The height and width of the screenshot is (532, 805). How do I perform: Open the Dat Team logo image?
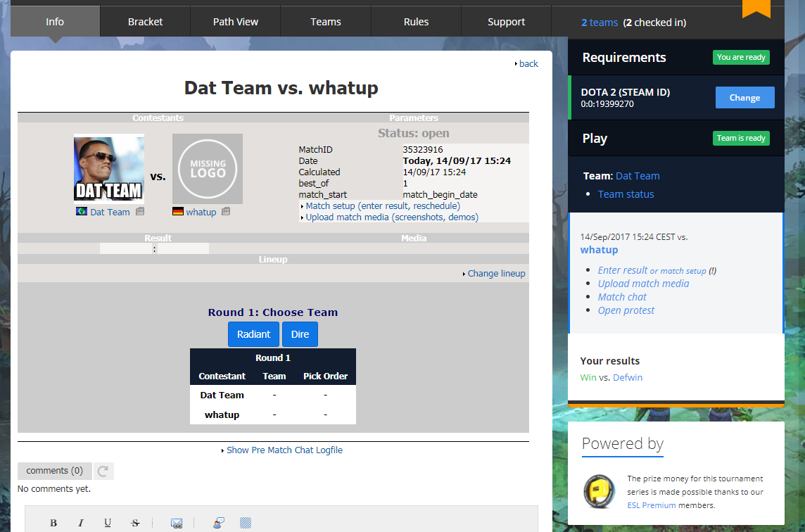109,169
